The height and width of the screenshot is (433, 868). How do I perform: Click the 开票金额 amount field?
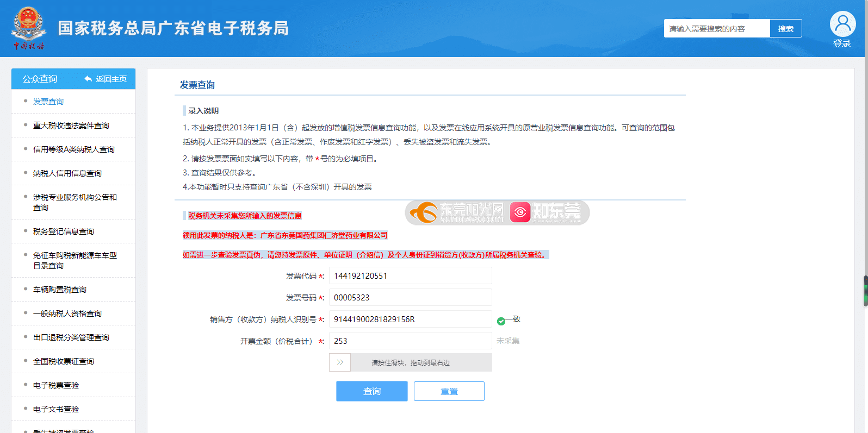410,341
